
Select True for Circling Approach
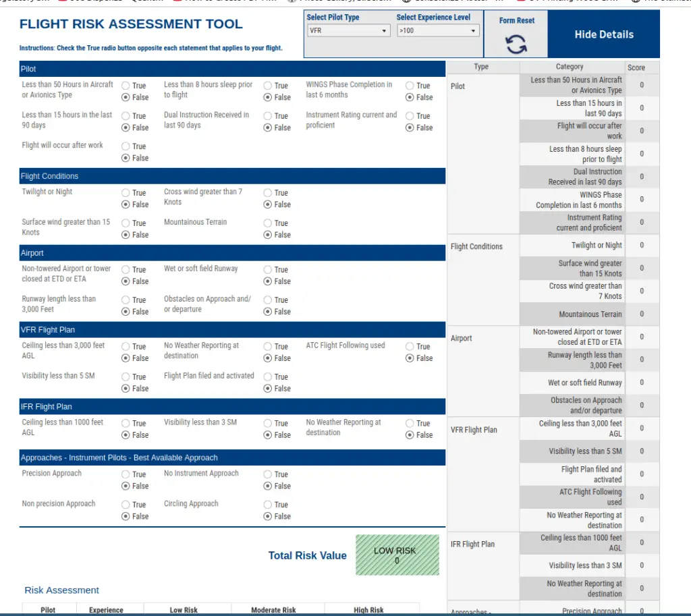[268, 505]
